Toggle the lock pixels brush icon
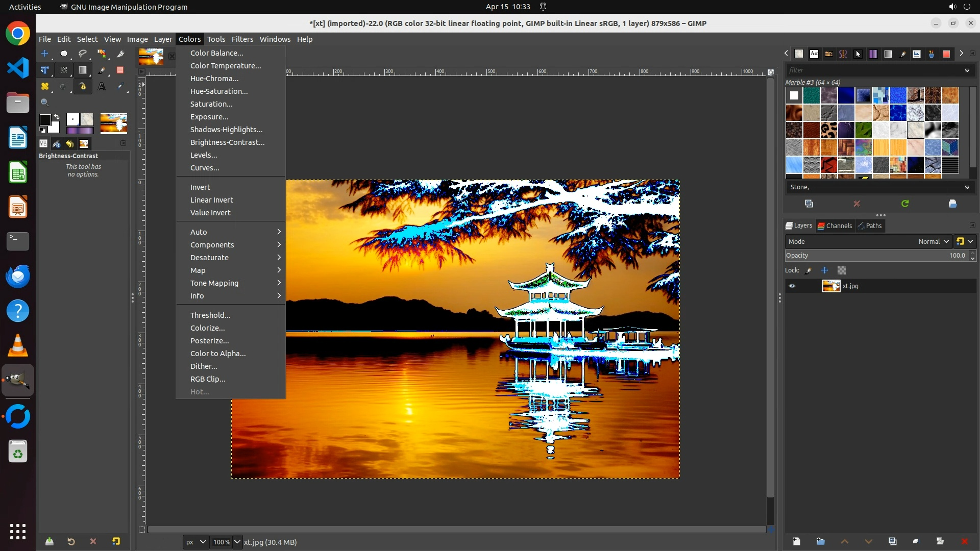The height and width of the screenshot is (551, 980). tap(808, 270)
